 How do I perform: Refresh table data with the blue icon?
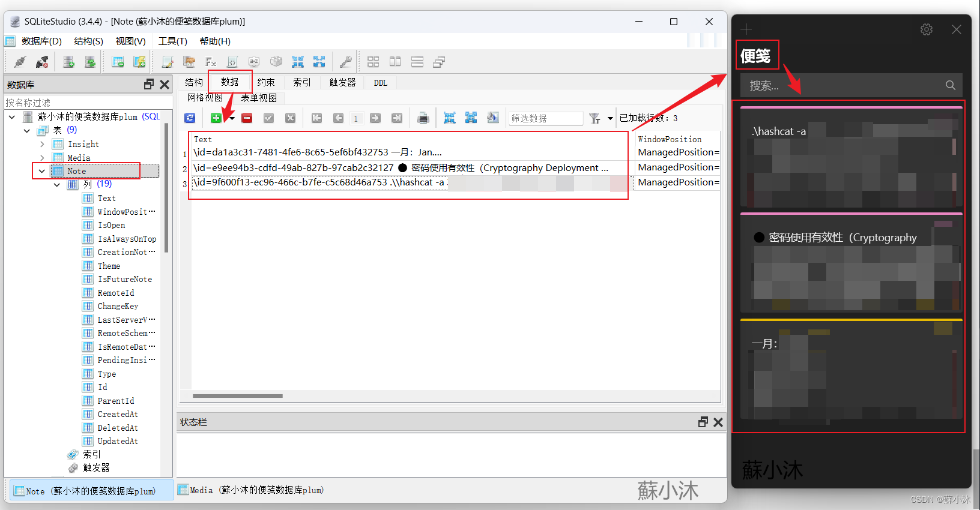point(190,118)
